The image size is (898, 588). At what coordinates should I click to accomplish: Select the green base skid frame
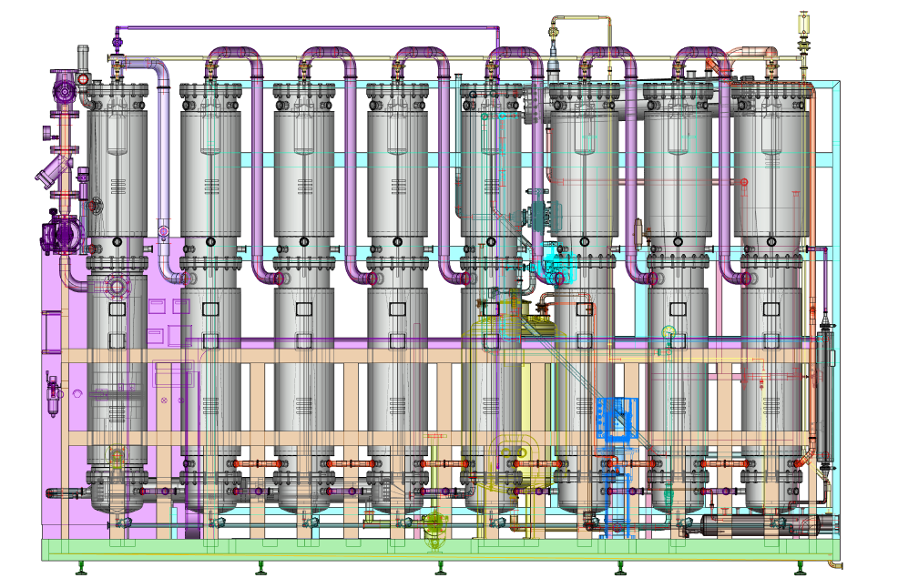[437, 550]
